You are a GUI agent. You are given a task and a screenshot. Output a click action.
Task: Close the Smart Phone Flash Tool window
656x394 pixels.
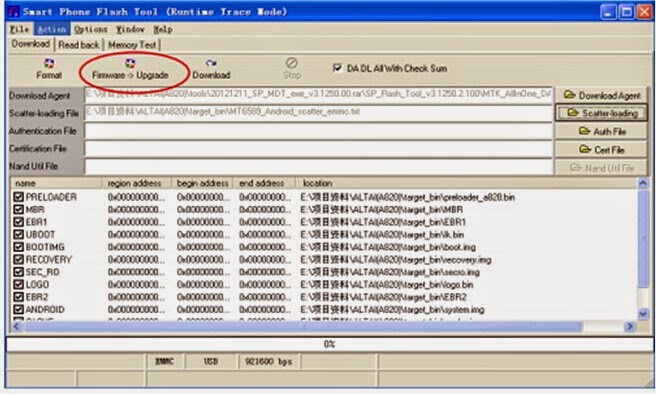click(644, 12)
